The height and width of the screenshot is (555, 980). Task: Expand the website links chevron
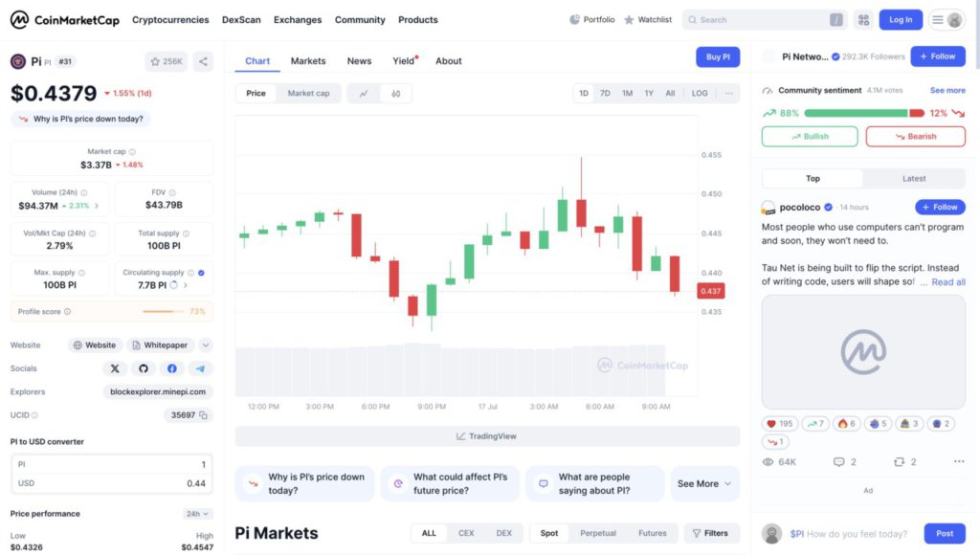pyautogui.click(x=206, y=345)
